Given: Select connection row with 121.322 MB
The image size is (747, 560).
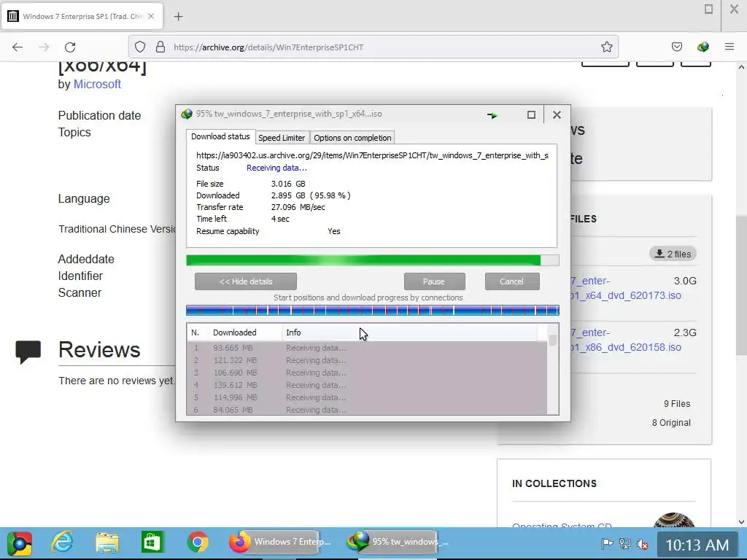Looking at the screenshot, I should tap(367, 360).
